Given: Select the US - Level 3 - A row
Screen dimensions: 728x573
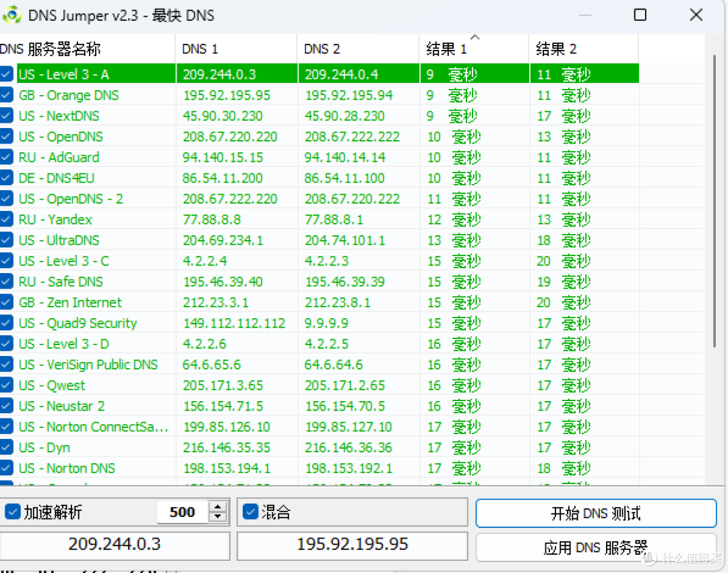Looking at the screenshot, I should [320, 74].
